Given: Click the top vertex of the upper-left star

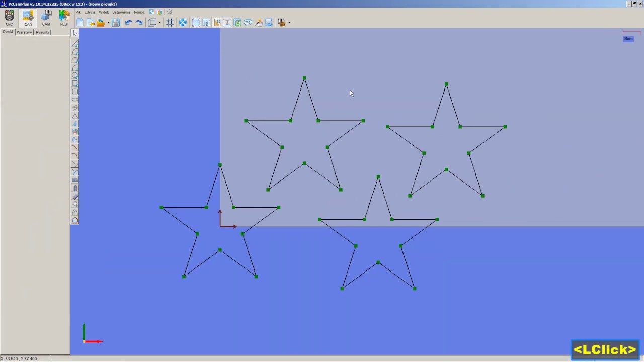Looking at the screenshot, I should [304, 78].
